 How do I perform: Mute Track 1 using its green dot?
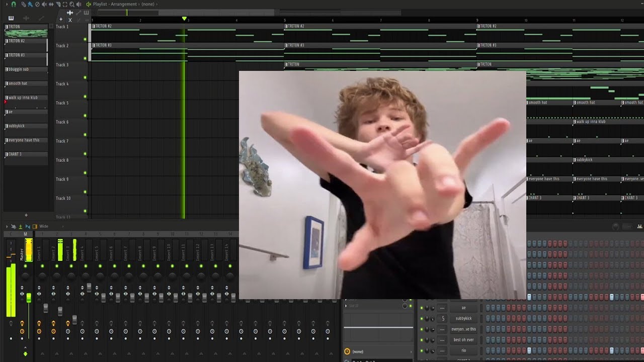point(85,39)
